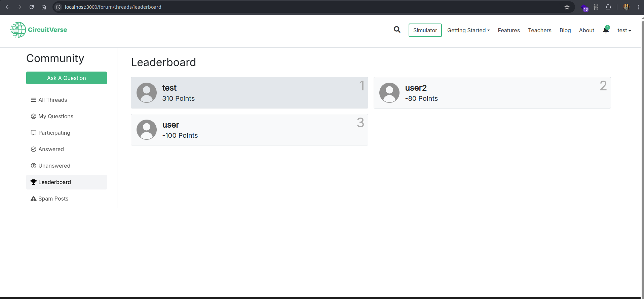Visit the Teachers page link

click(x=539, y=30)
